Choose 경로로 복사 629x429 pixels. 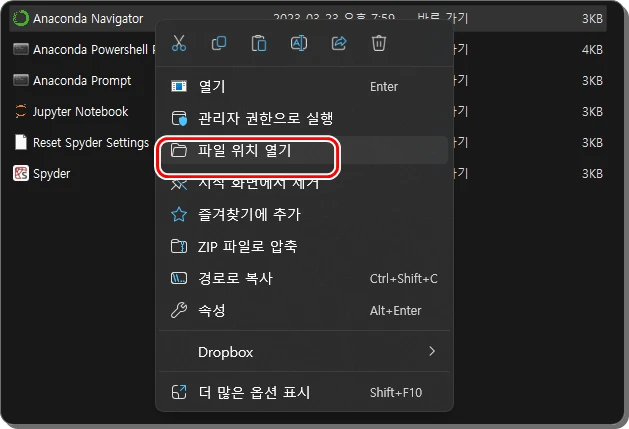(x=304, y=278)
